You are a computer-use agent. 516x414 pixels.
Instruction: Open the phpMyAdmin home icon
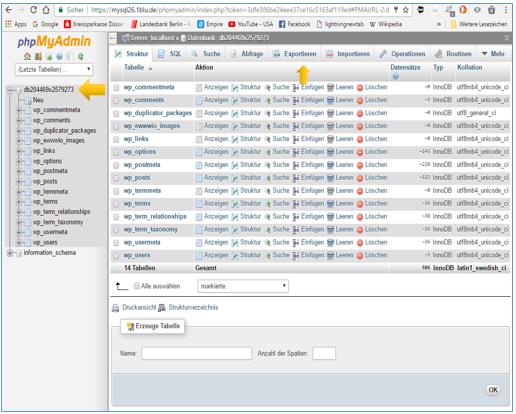coord(27,57)
